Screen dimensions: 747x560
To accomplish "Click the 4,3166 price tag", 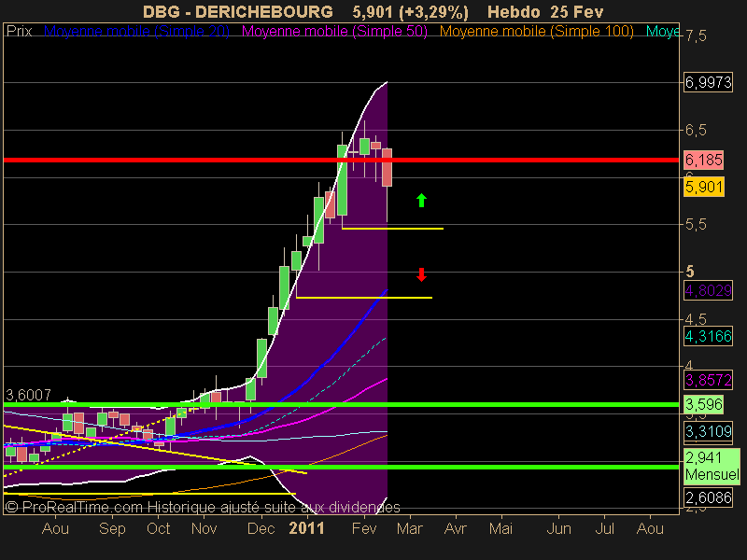I will [x=708, y=336].
